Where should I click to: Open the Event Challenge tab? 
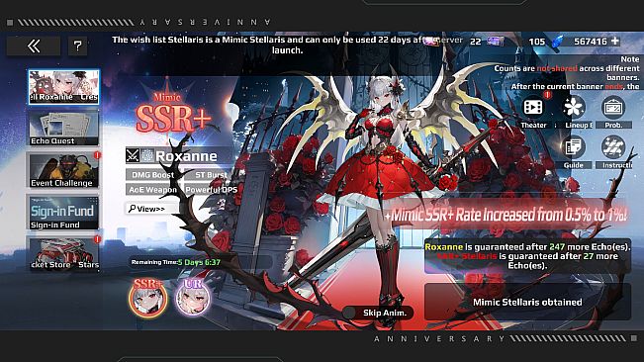63,171
